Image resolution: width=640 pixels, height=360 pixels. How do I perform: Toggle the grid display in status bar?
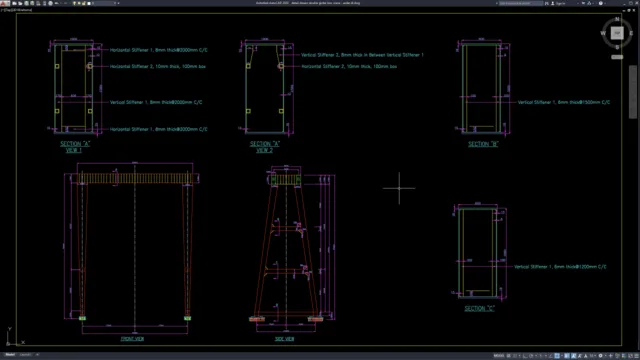(509, 356)
